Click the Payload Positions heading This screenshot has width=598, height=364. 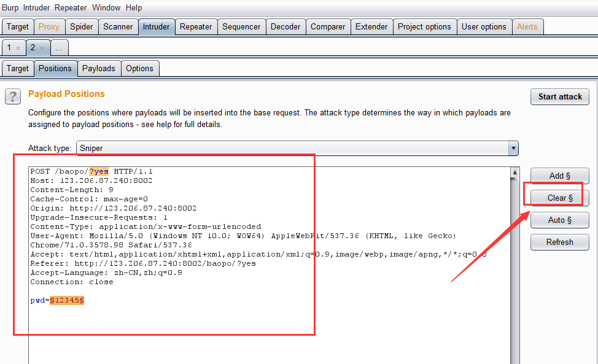pos(66,94)
